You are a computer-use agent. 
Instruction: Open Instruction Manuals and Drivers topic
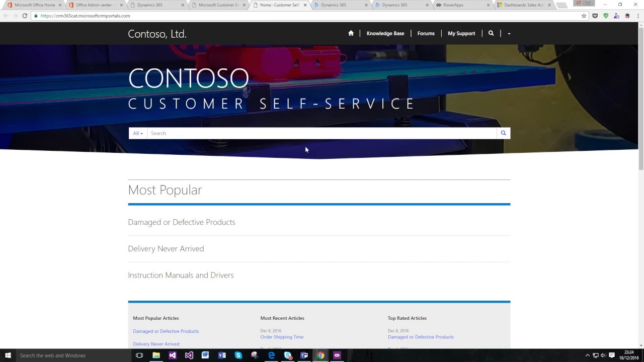(x=181, y=276)
